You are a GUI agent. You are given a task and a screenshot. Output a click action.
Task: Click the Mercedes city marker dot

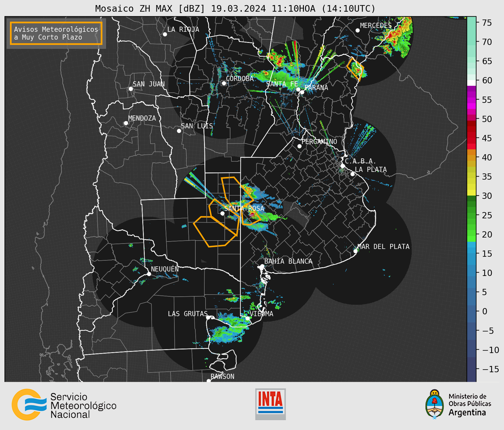(357, 31)
